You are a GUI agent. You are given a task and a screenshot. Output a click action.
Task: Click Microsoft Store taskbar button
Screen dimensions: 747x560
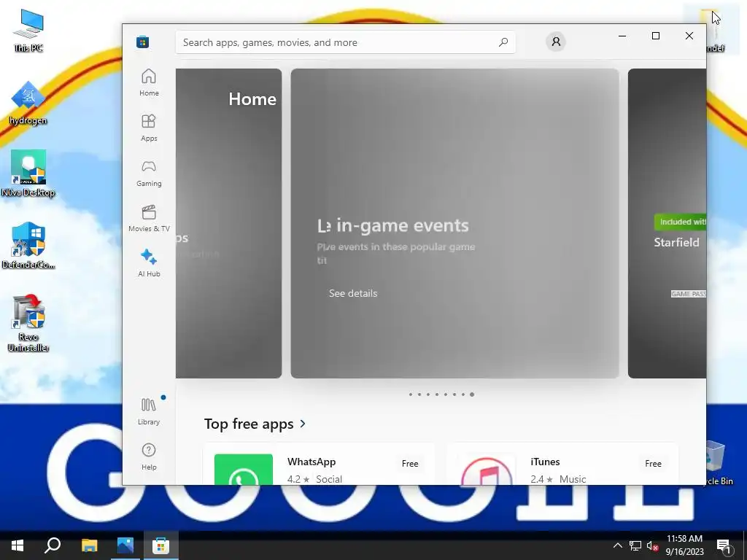pos(161,545)
